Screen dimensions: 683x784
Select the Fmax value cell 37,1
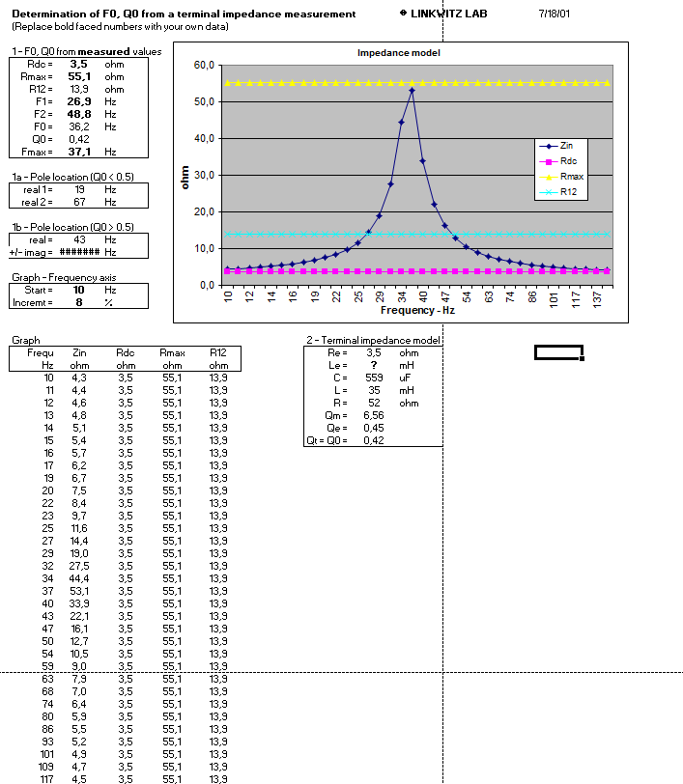click(x=79, y=152)
